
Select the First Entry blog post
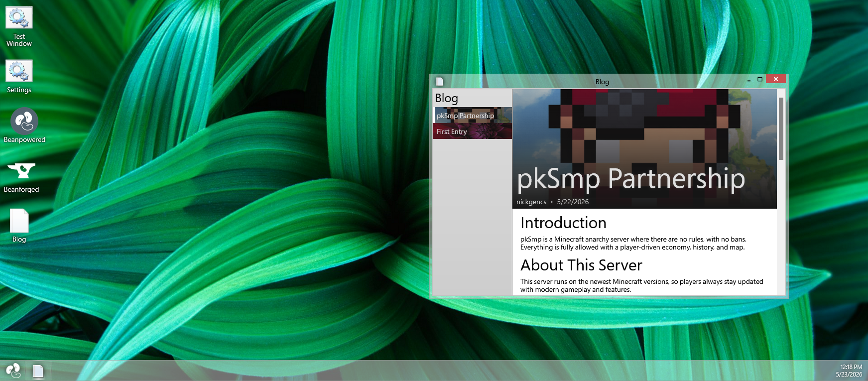click(x=472, y=131)
